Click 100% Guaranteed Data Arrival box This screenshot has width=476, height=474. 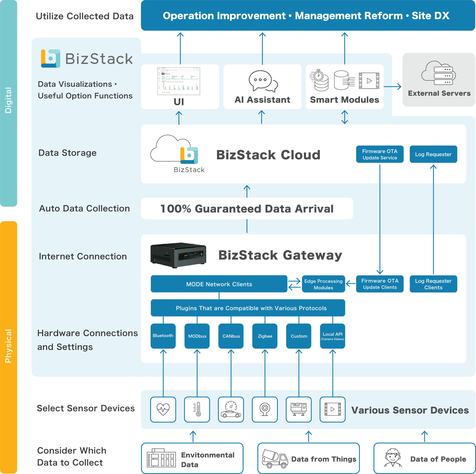click(x=247, y=209)
